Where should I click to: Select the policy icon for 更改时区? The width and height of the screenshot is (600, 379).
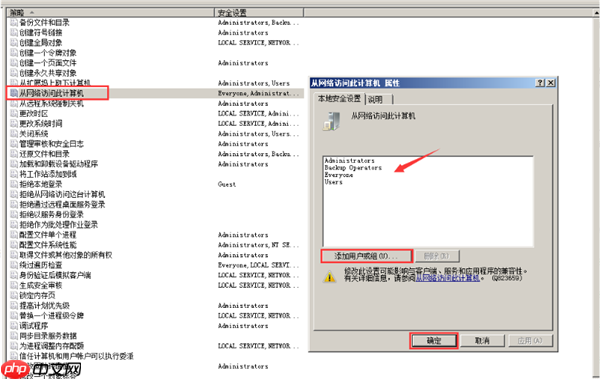[14, 114]
